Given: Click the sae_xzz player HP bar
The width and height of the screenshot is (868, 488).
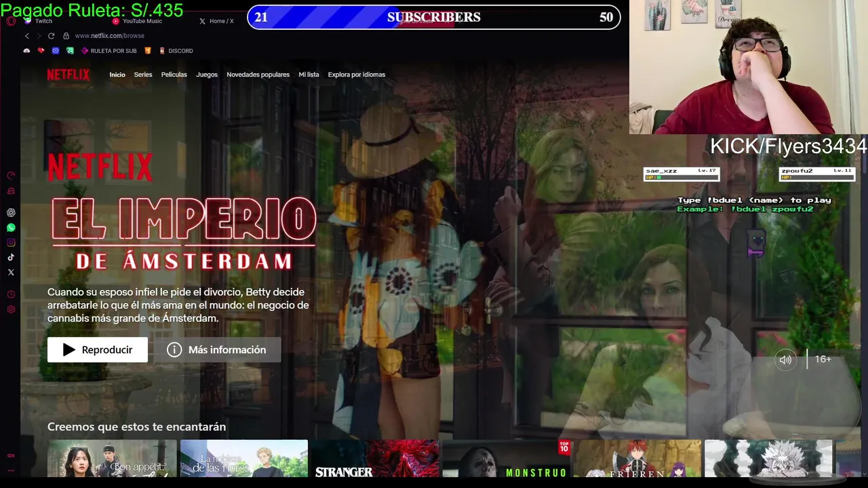Looking at the screenshot, I should (x=681, y=178).
